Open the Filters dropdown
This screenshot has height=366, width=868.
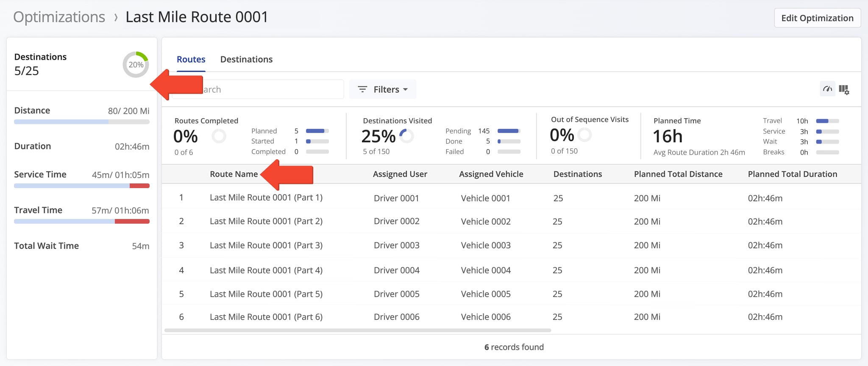(x=383, y=89)
